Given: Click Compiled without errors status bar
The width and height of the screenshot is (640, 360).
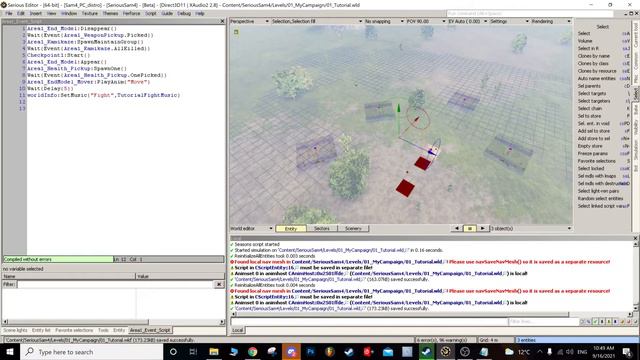Looking at the screenshot, I should [x=58, y=259].
